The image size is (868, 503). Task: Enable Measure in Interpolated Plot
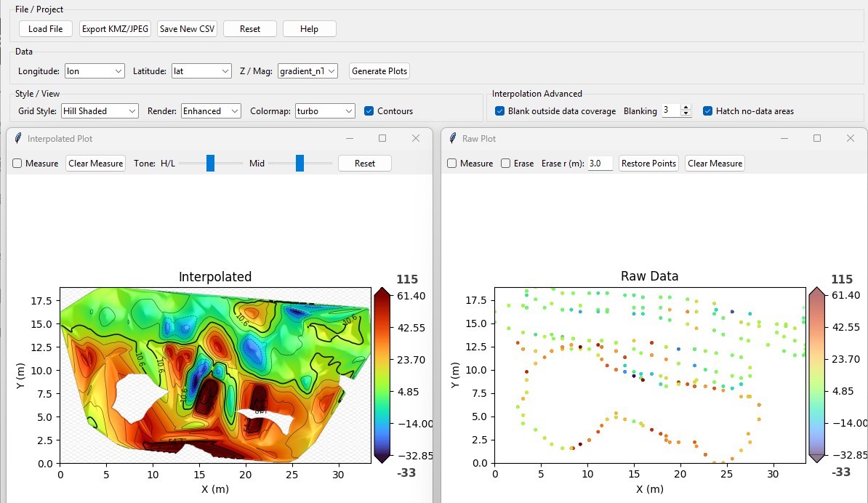coord(17,164)
